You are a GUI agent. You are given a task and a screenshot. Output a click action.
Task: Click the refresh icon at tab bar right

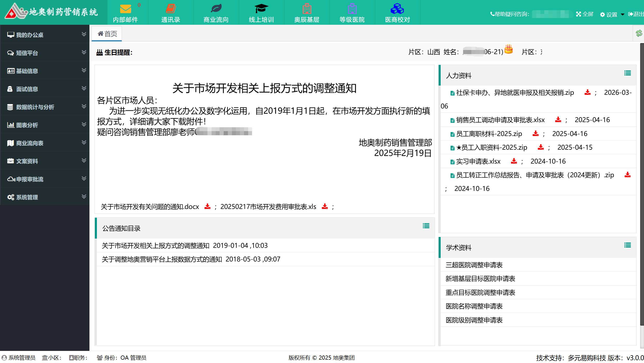639,33
